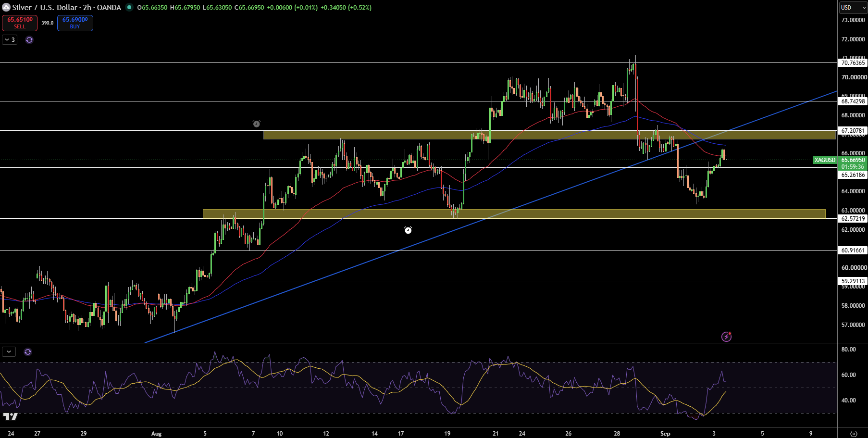Open chart settings gear at bottom right
The width and height of the screenshot is (868, 438).
coord(854,433)
